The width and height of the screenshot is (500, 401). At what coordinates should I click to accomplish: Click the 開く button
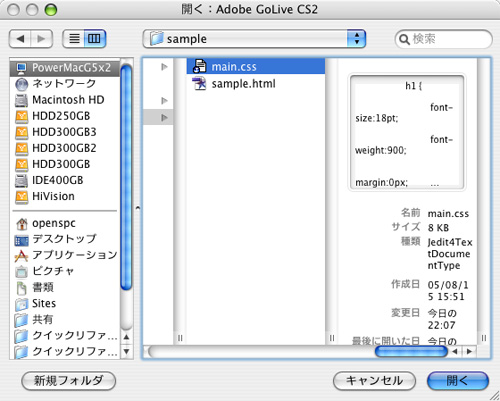click(458, 380)
